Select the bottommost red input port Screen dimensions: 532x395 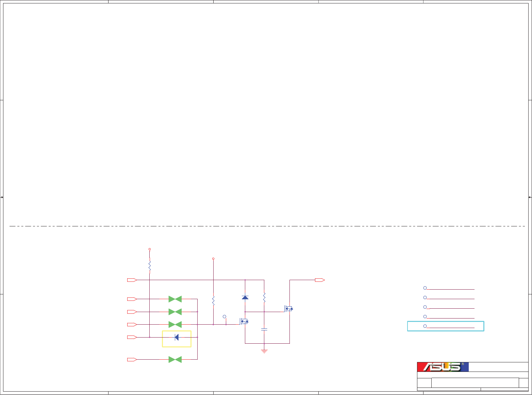click(132, 360)
